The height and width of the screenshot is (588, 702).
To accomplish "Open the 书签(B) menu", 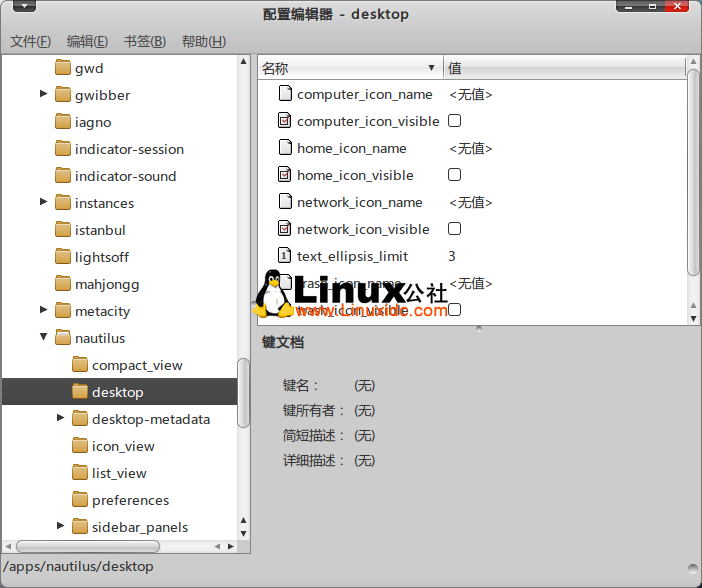I will pos(145,42).
